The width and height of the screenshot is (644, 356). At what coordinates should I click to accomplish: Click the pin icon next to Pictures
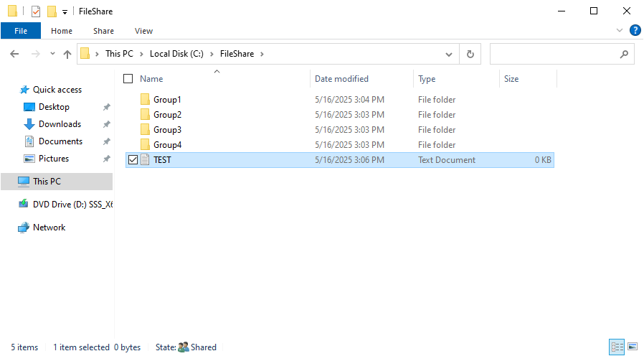click(x=106, y=159)
